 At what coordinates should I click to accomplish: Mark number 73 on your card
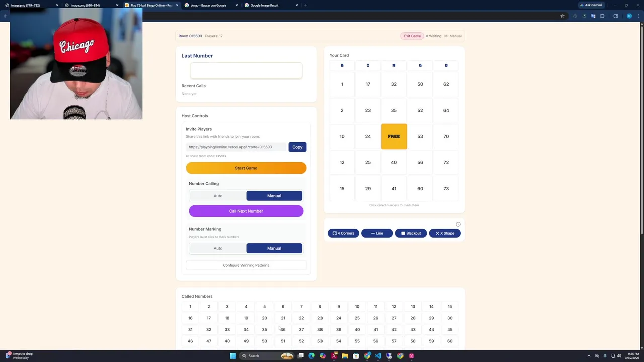[x=446, y=189]
